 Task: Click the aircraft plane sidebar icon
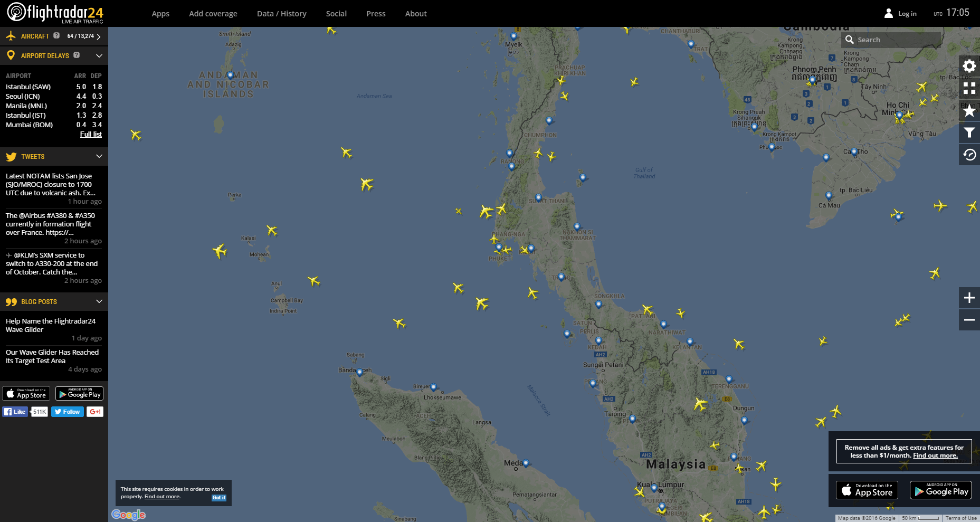(x=11, y=36)
